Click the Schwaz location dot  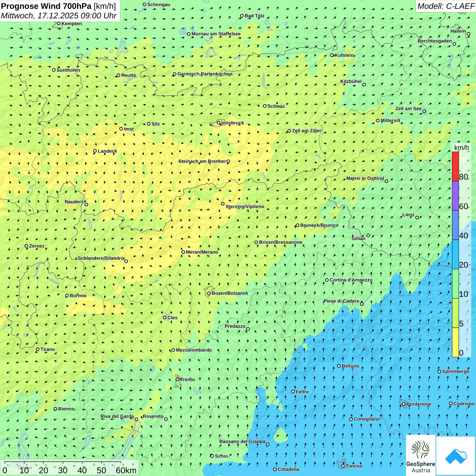coord(265,106)
